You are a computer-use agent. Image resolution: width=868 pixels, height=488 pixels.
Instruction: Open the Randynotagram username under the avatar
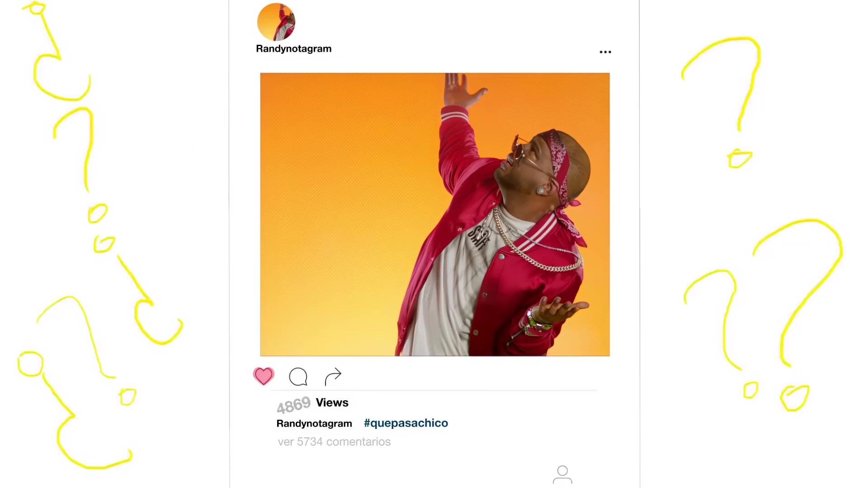tap(293, 49)
